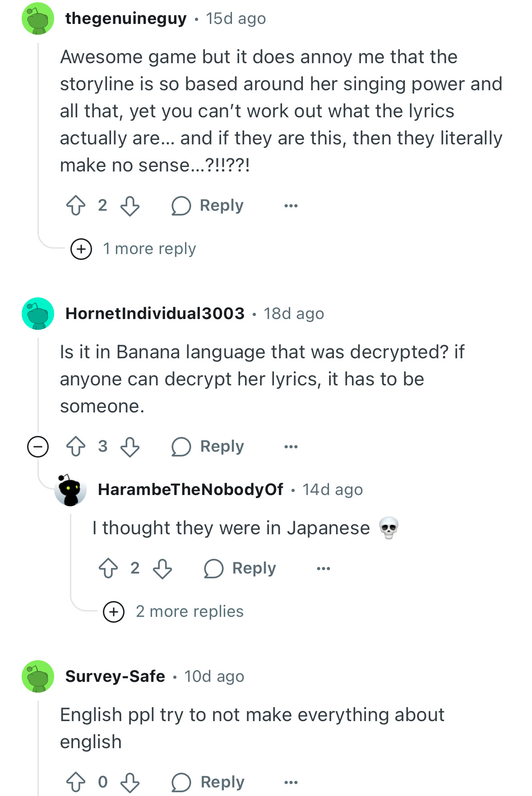Upvote Survey-Safe's comment
The width and height of the screenshot is (532, 796).
pos(76,782)
